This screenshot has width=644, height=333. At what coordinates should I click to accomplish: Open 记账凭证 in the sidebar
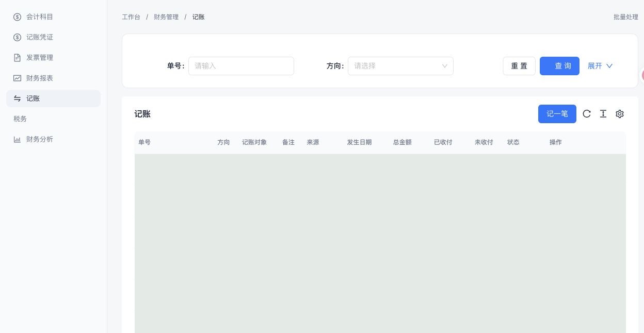point(53,37)
